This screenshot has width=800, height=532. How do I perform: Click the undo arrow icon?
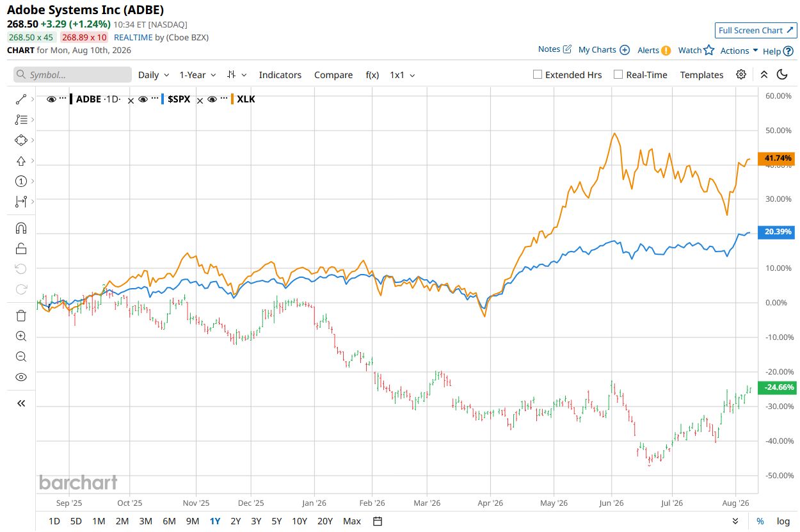click(21, 269)
